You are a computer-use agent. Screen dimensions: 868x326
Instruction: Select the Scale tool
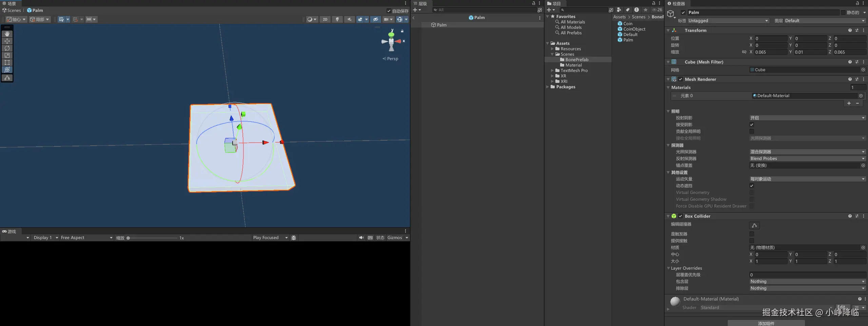pyautogui.click(x=7, y=55)
